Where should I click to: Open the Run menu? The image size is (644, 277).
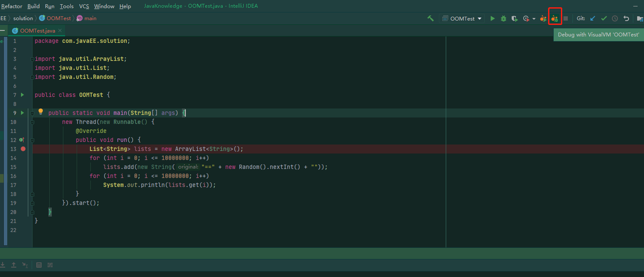click(x=49, y=6)
